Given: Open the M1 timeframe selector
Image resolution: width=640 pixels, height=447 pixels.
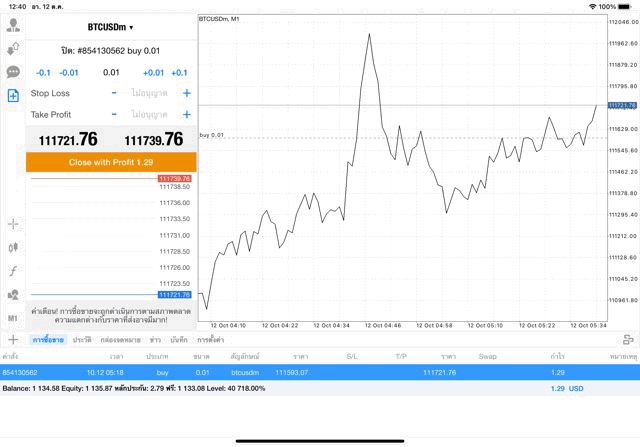Looking at the screenshot, I should click(x=13, y=318).
